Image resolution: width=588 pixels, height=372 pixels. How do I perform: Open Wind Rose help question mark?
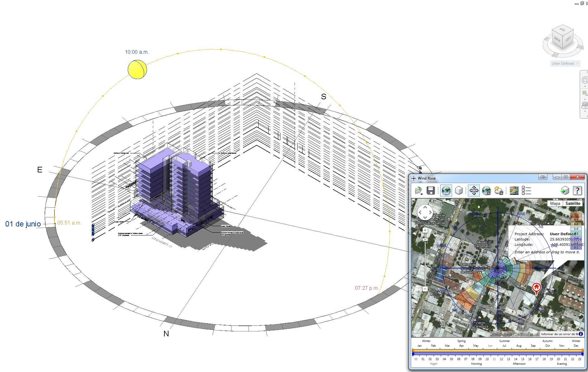tap(577, 191)
